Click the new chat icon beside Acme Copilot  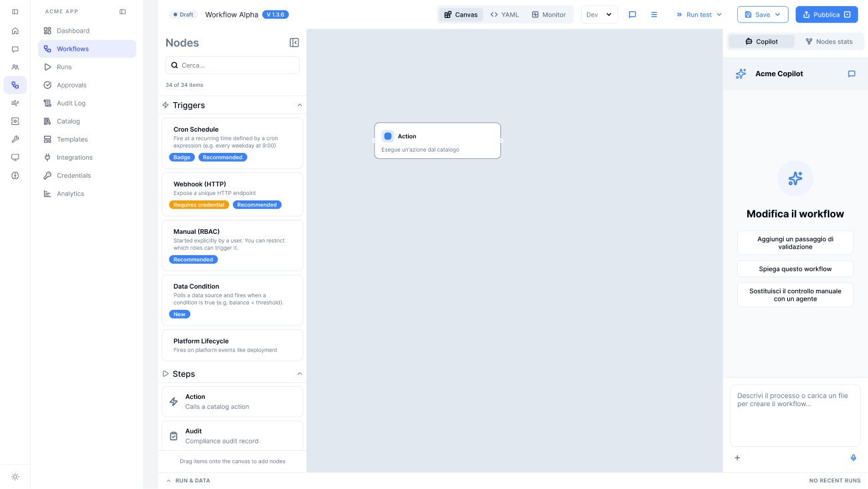point(851,73)
